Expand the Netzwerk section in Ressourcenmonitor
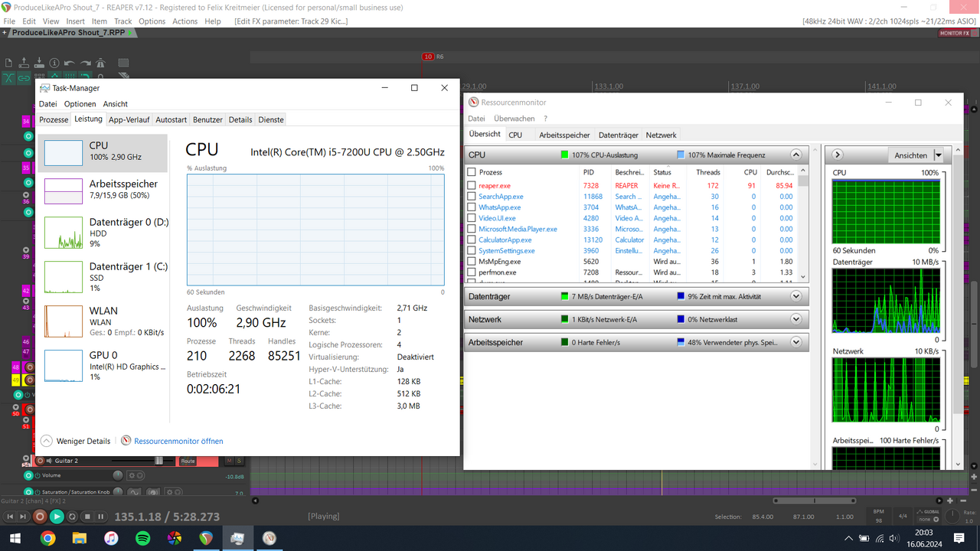This screenshot has width=980, height=551. [x=795, y=319]
